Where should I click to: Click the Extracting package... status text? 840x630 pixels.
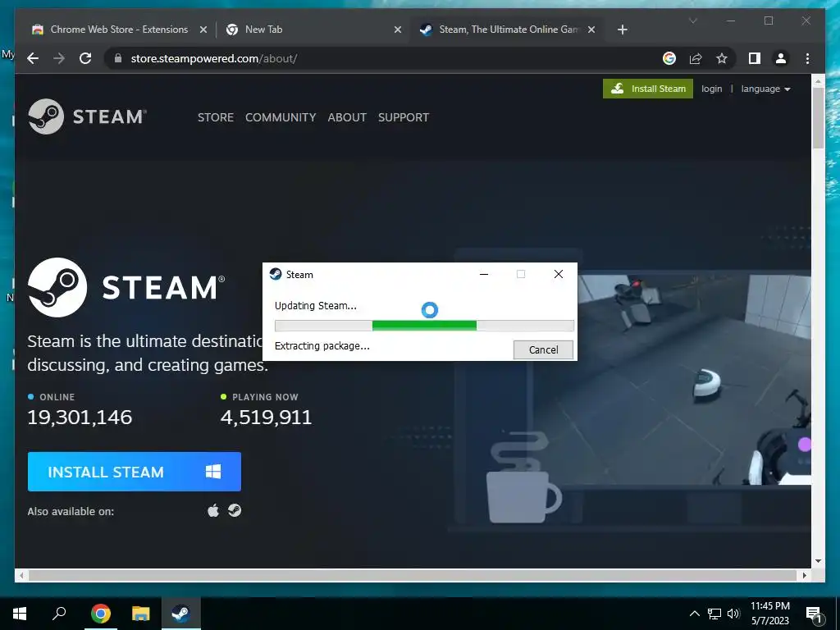pyautogui.click(x=322, y=346)
